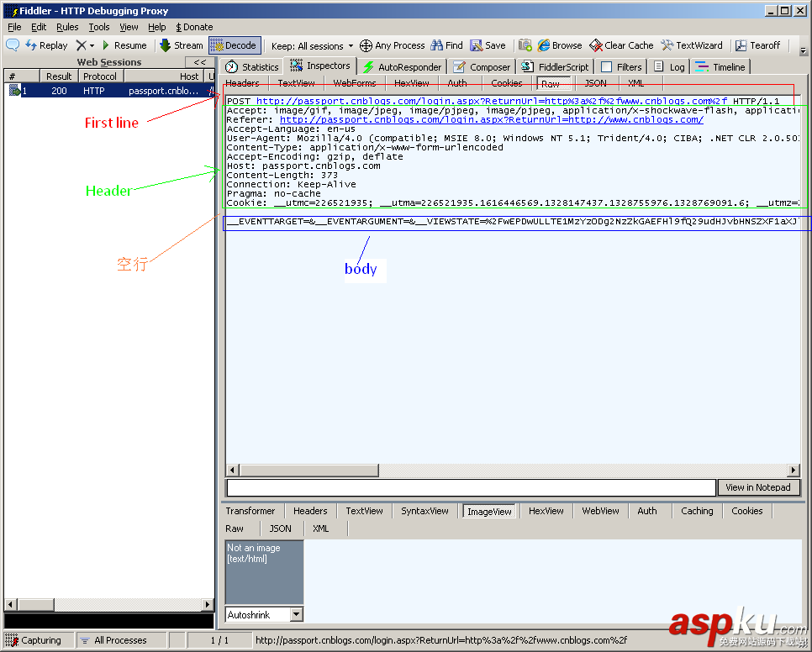Toggle the Stream mode button
Image resolution: width=812 pixels, height=652 pixels.
point(182,45)
